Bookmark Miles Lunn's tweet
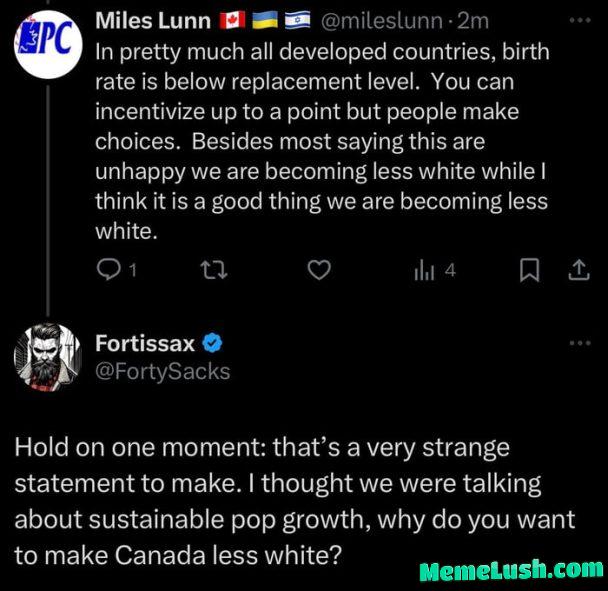608x591 pixels. coord(533,270)
